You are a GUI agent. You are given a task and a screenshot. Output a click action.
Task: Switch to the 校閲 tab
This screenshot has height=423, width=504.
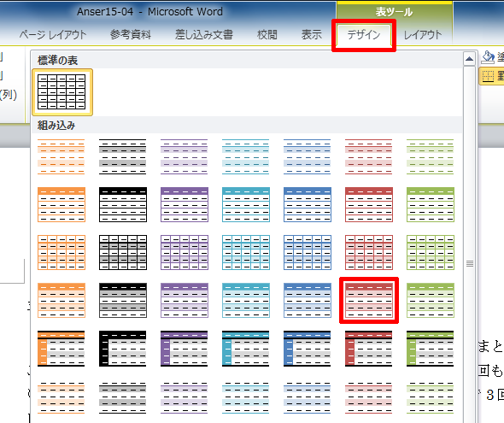(267, 35)
